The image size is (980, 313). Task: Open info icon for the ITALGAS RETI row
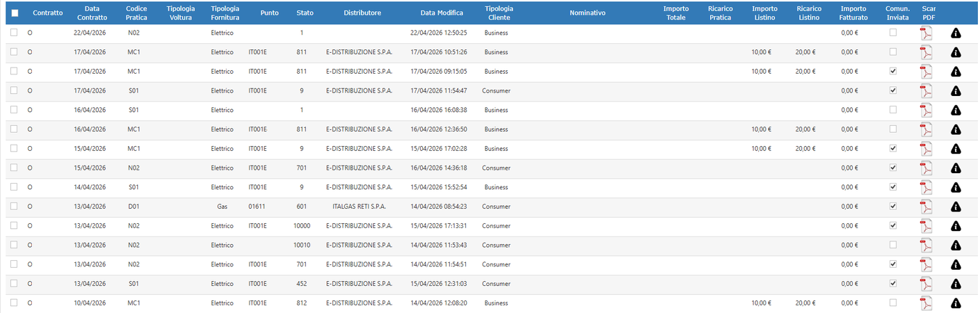point(956,207)
